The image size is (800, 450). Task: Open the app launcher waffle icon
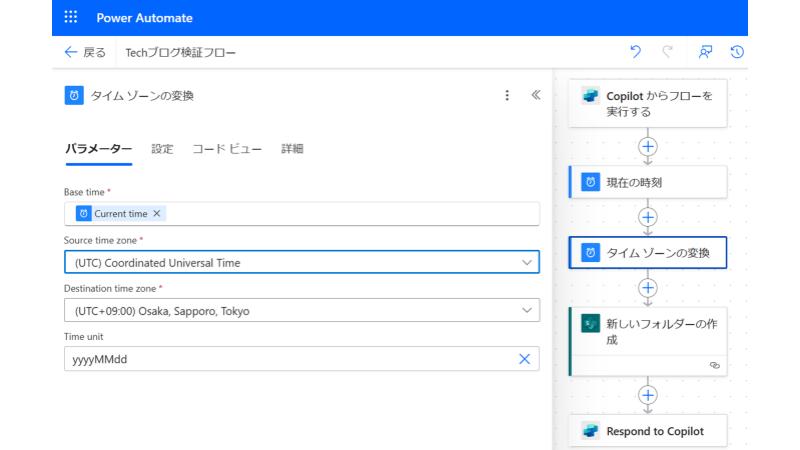pyautogui.click(x=70, y=18)
